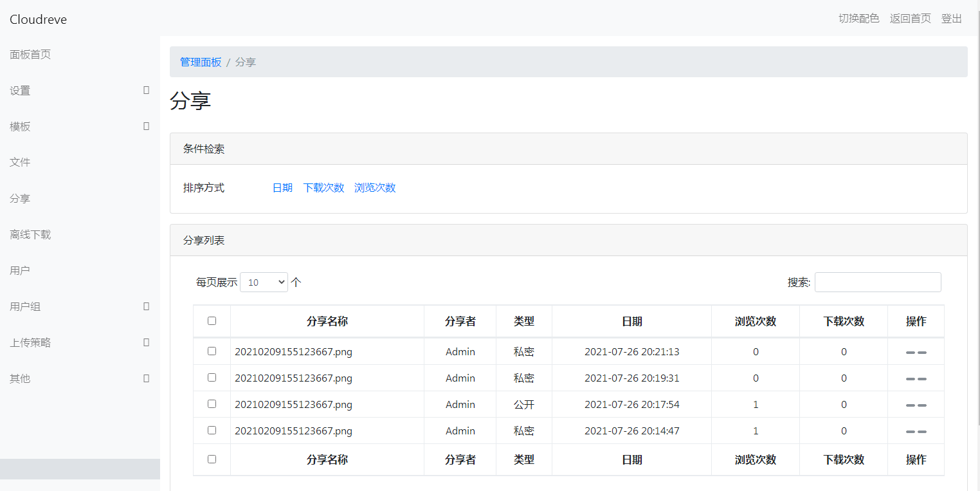
Task: Click the 搜索 input field
Action: tap(877, 282)
